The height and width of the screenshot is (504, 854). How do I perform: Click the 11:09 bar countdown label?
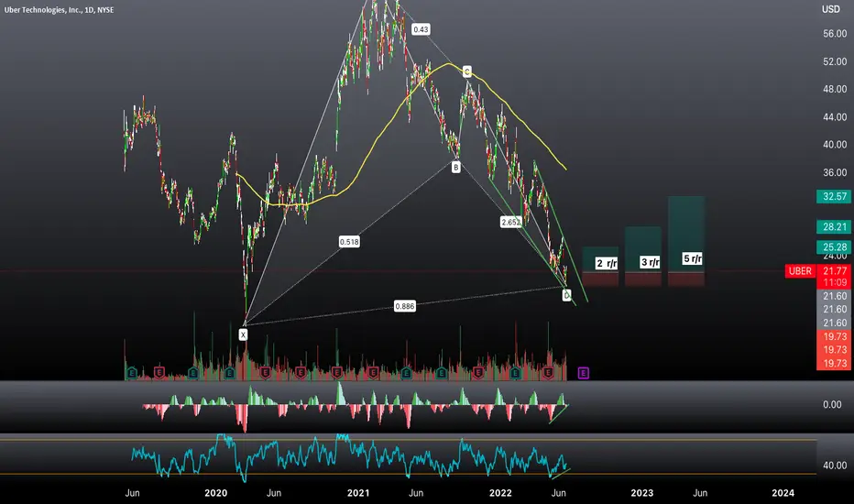[x=835, y=283]
